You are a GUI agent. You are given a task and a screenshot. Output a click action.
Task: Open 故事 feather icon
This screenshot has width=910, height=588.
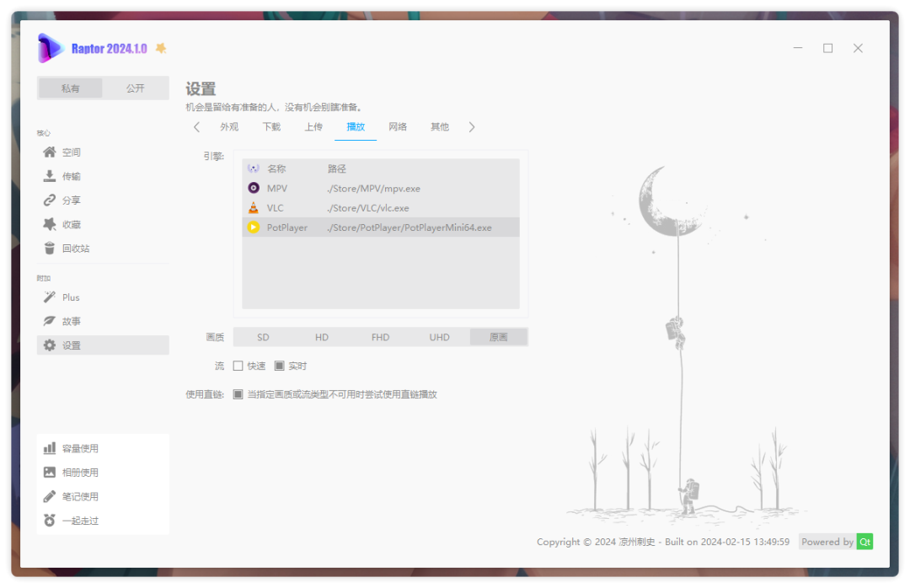[50, 321]
